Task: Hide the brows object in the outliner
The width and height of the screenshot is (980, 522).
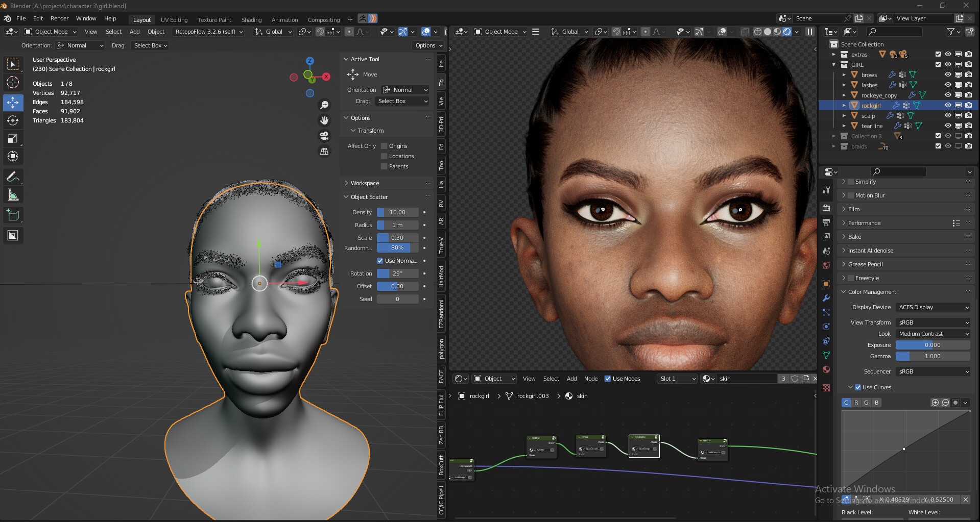Action: pyautogui.click(x=948, y=74)
